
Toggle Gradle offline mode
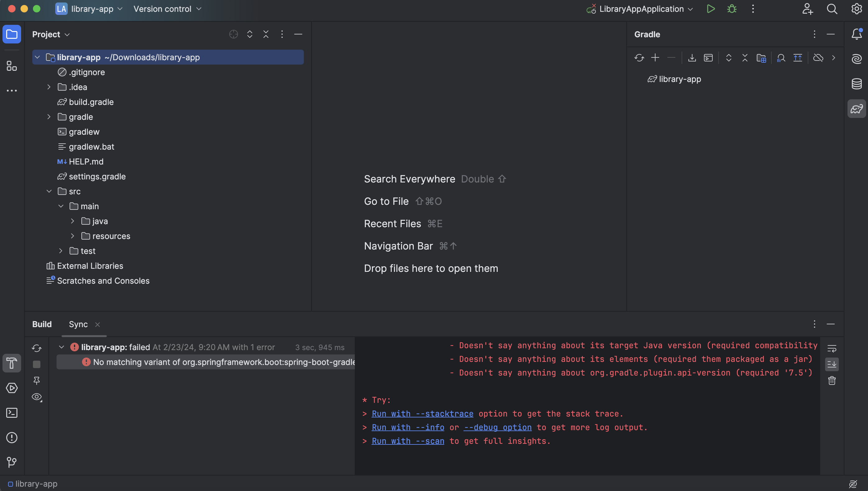click(x=818, y=58)
